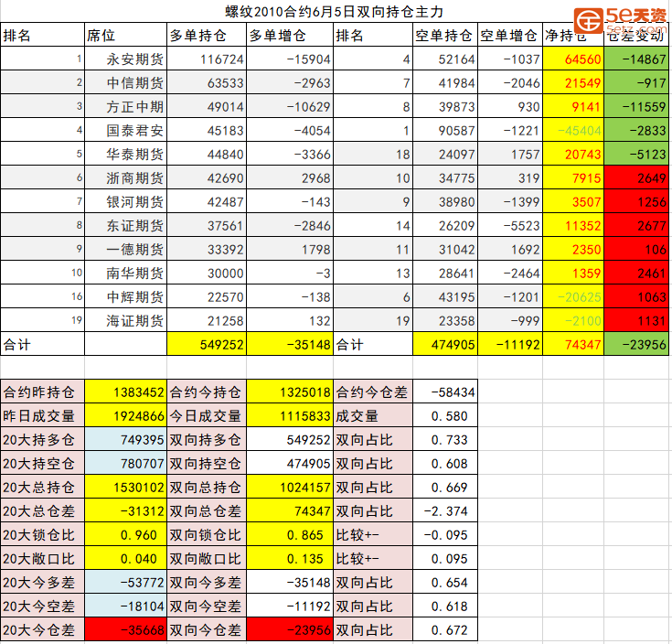Screen dimensions: 672x644
Task: Select green cell showing -14867
Action: (x=636, y=59)
